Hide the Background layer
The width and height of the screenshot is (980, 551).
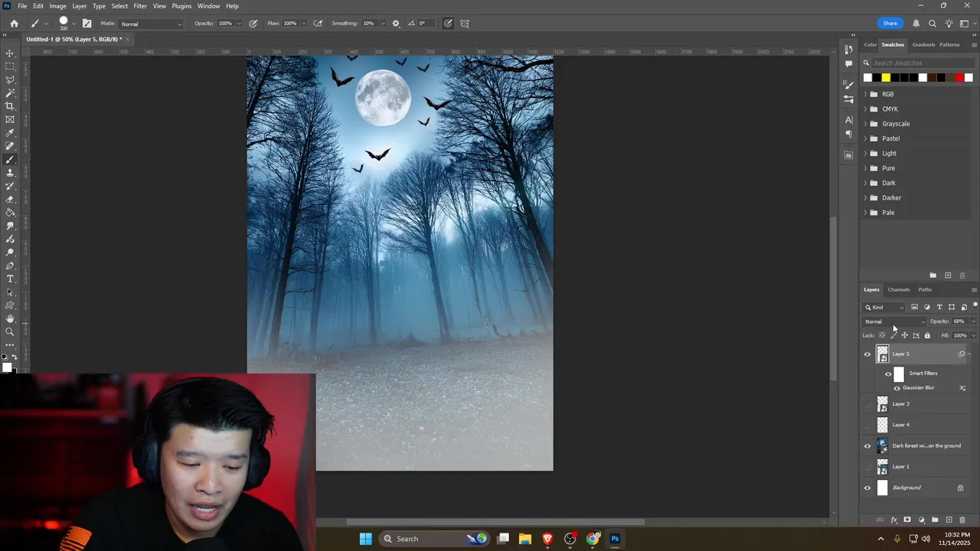[x=867, y=487]
